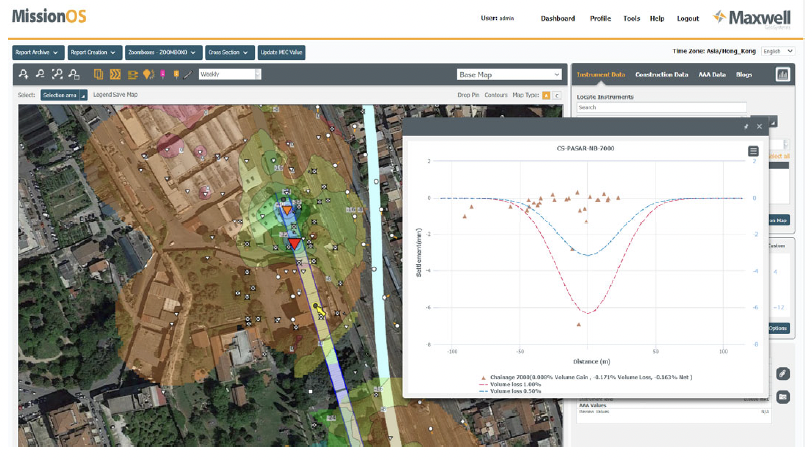Viewport: 812px width, 460px height.
Task: Click the zoom in magnifier icon
Action: coord(23,74)
